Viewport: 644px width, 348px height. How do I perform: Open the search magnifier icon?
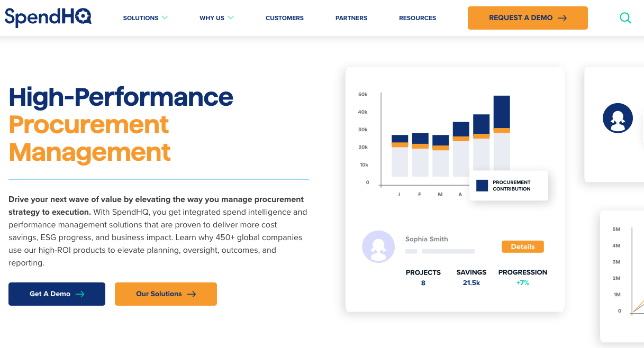[x=625, y=18]
